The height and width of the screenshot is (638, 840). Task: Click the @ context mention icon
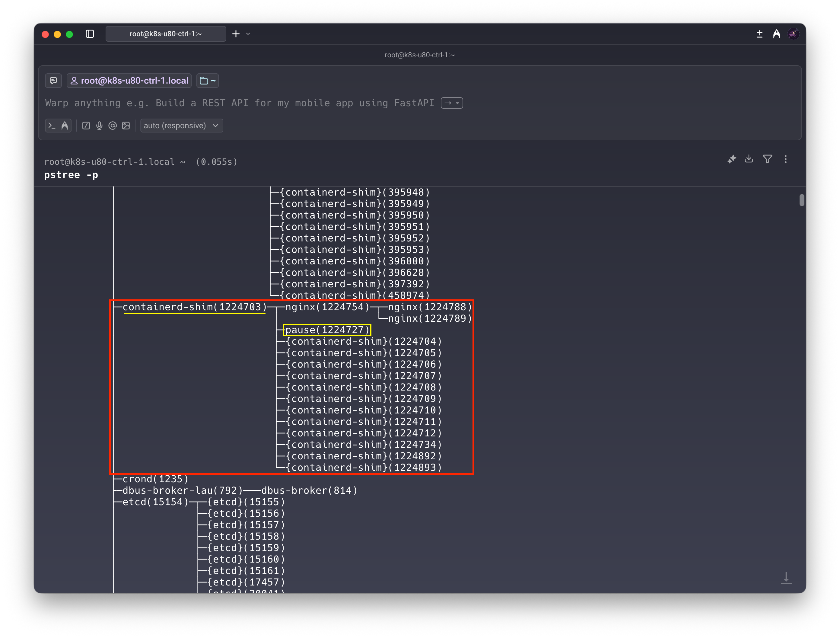coord(113,126)
